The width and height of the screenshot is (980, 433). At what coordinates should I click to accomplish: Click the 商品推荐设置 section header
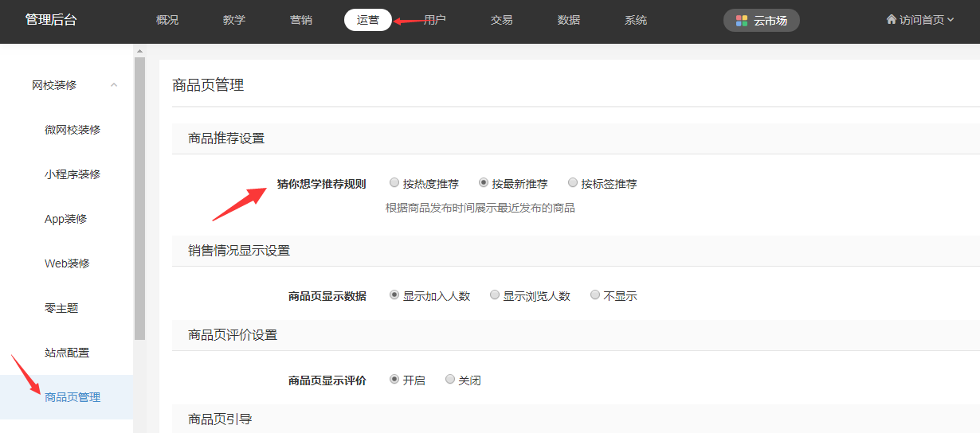[226, 138]
